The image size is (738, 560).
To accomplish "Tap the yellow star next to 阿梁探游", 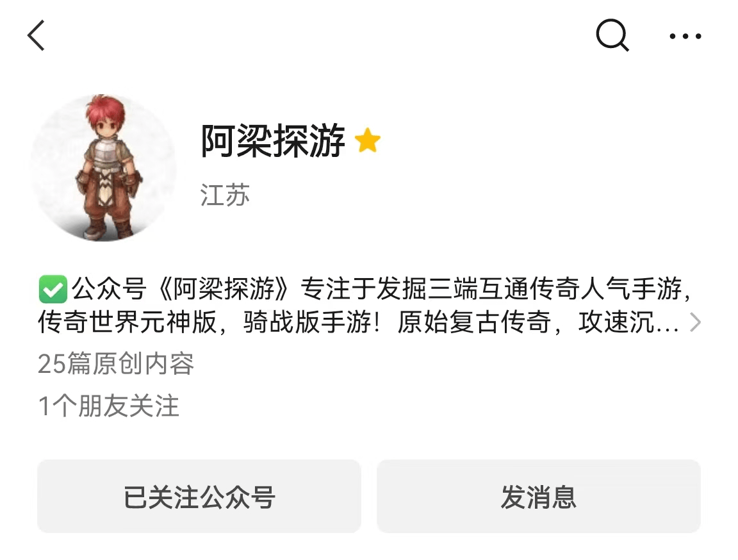I will pos(368,140).
